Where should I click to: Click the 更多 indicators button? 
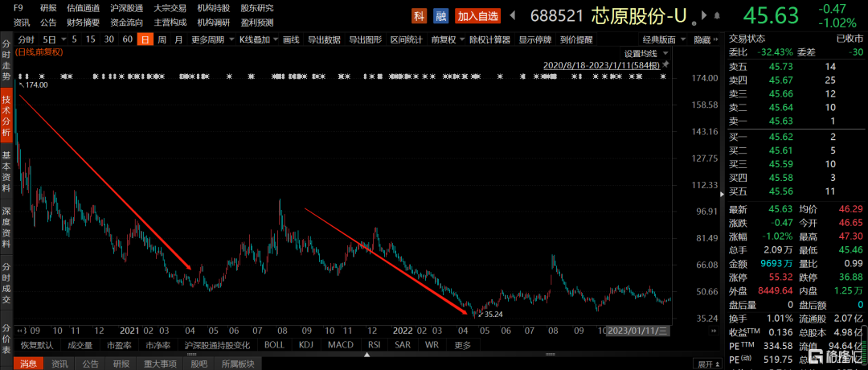[462, 345]
